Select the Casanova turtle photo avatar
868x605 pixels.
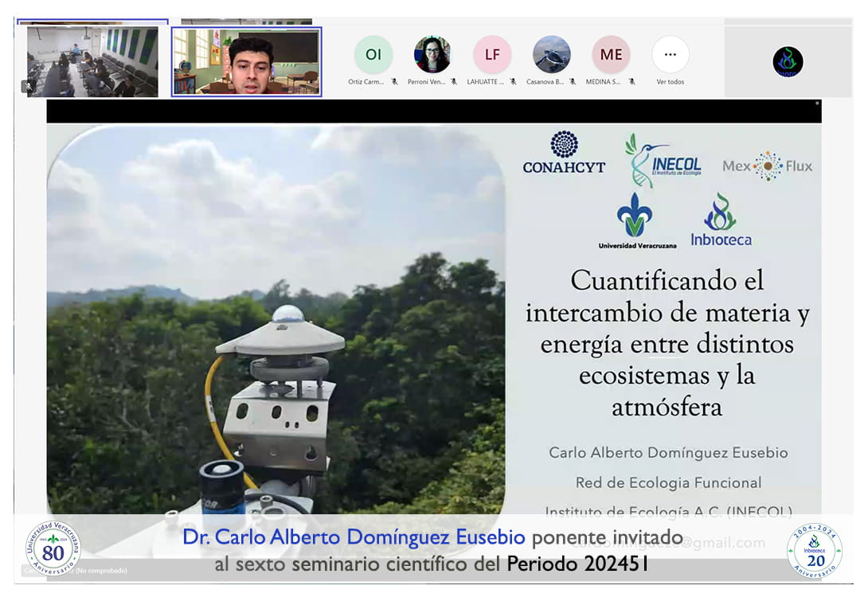[x=551, y=55]
